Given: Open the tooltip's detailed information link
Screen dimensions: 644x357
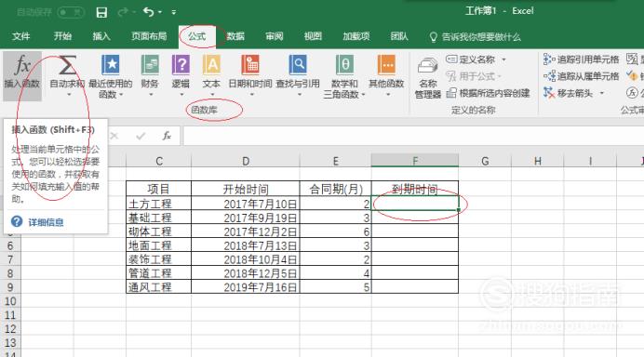Looking at the screenshot, I should [x=46, y=222].
